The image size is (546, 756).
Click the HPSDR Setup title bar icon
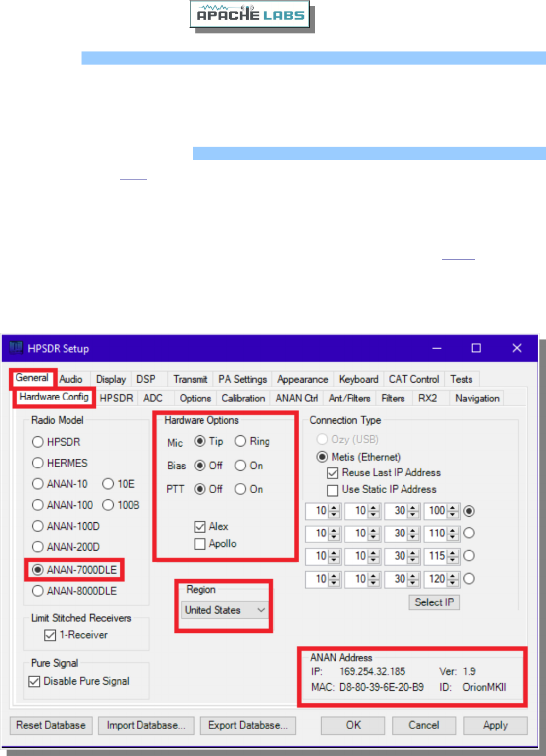pyautogui.click(x=16, y=348)
